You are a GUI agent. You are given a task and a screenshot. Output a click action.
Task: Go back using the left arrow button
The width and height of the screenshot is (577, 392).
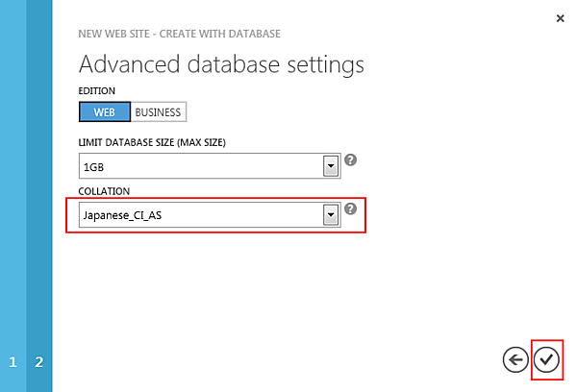click(x=515, y=359)
